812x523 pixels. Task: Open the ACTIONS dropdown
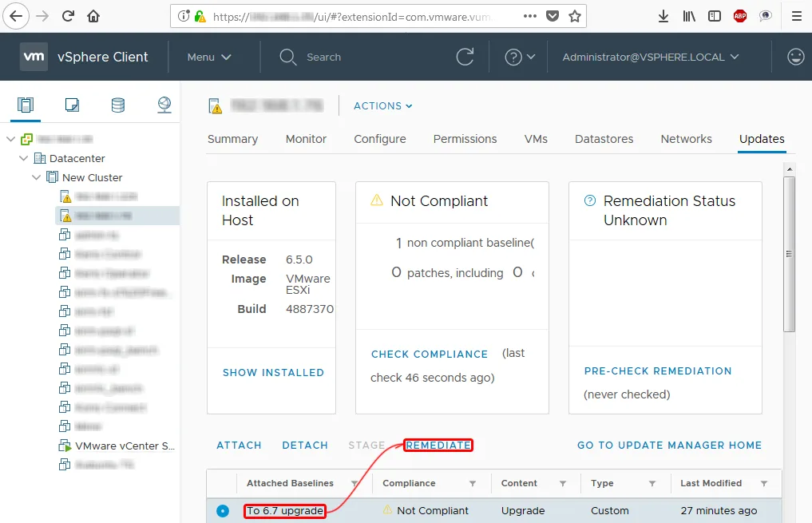pyautogui.click(x=383, y=105)
